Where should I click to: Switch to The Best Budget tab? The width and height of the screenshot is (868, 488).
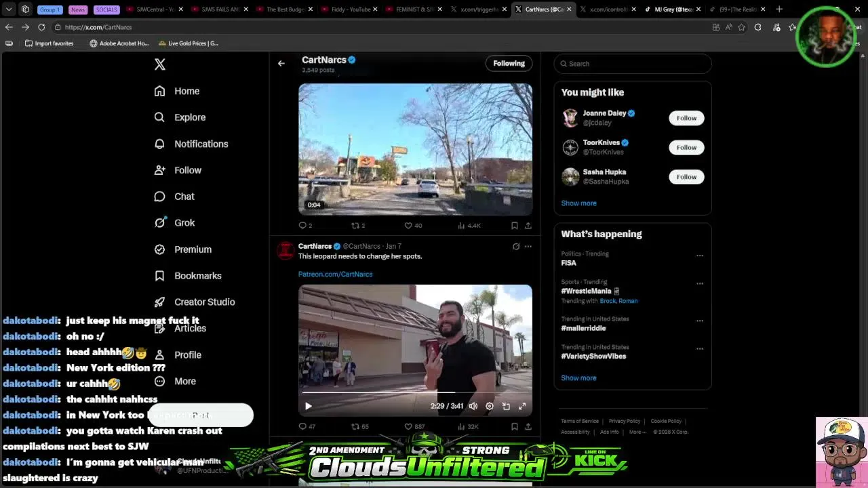284,9
